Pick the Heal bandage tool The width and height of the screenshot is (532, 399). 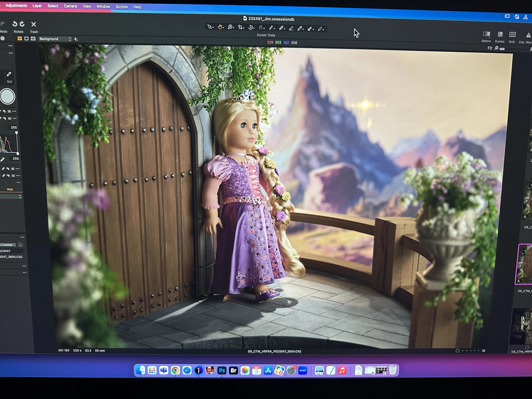pyautogui.click(x=281, y=28)
